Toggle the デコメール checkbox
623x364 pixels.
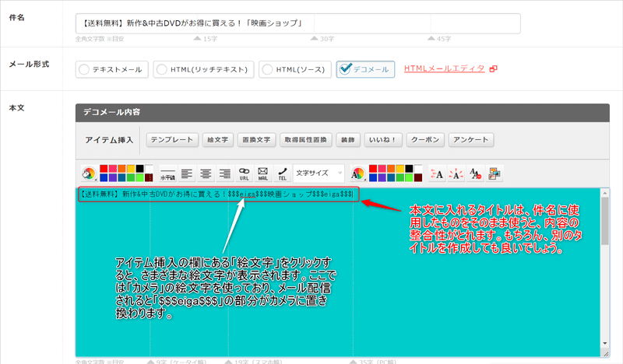(346, 69)
